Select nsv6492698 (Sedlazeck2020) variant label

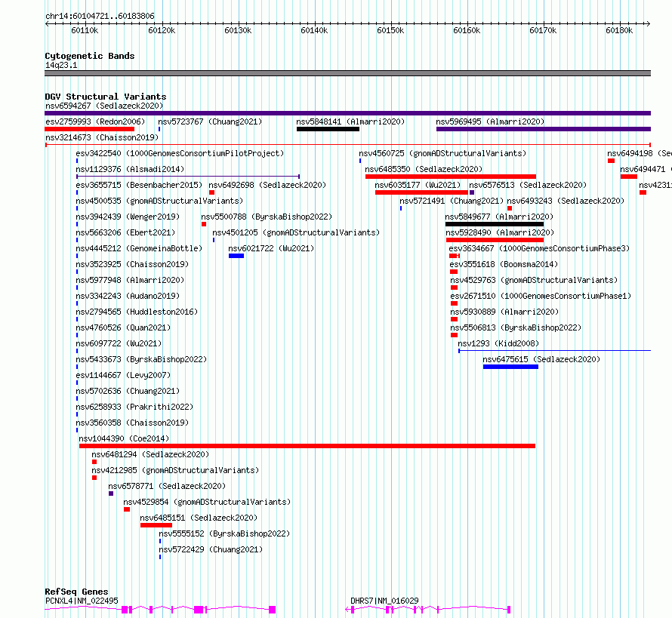point(267,185)
